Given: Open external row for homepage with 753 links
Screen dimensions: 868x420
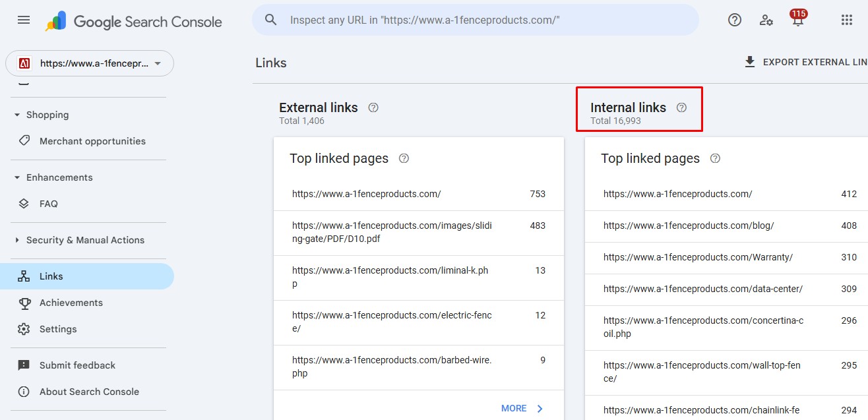Looking at the screenshot, I should (x=419, y=194).
